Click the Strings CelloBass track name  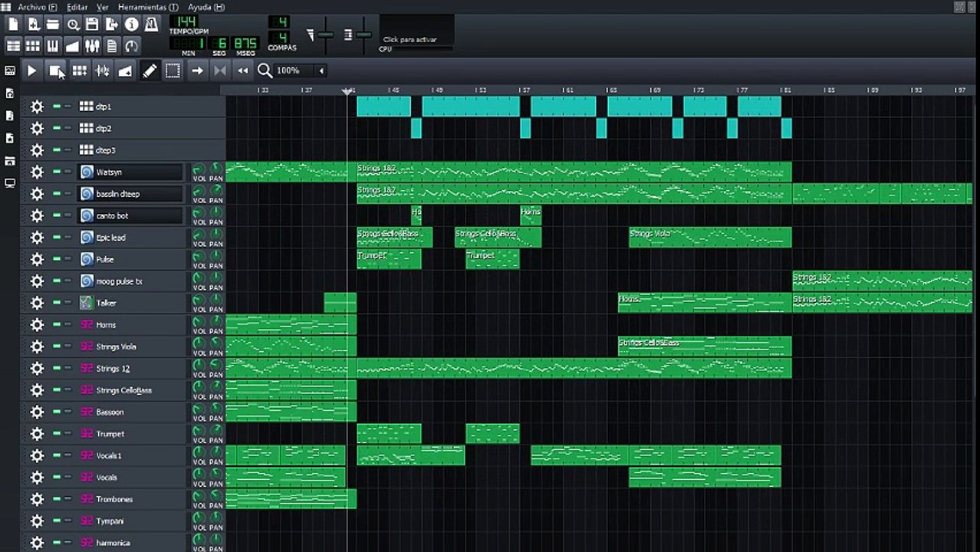(124, 390)
